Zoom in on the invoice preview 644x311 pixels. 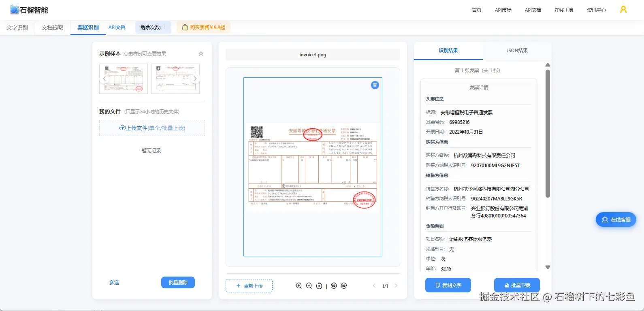299,286
